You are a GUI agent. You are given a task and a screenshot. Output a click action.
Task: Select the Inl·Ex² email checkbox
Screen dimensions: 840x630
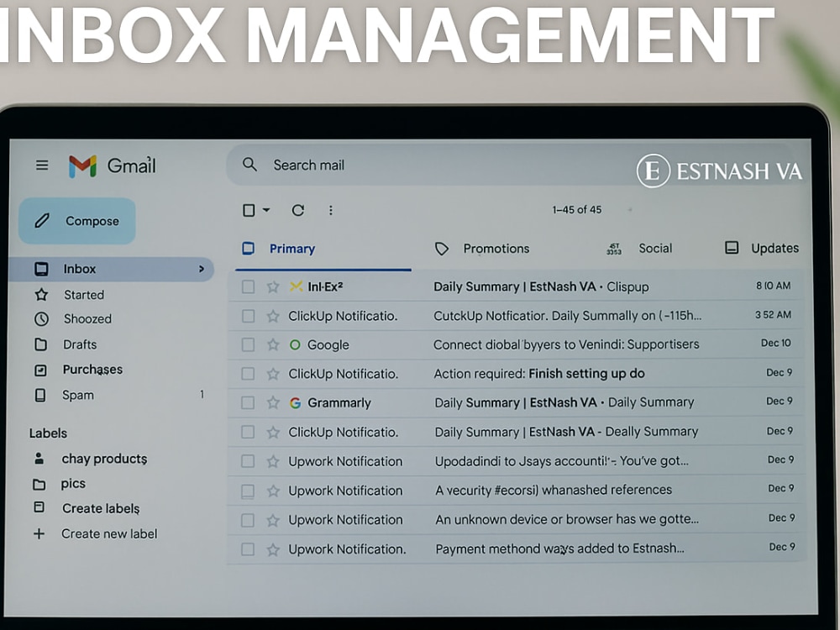point(248,287)
